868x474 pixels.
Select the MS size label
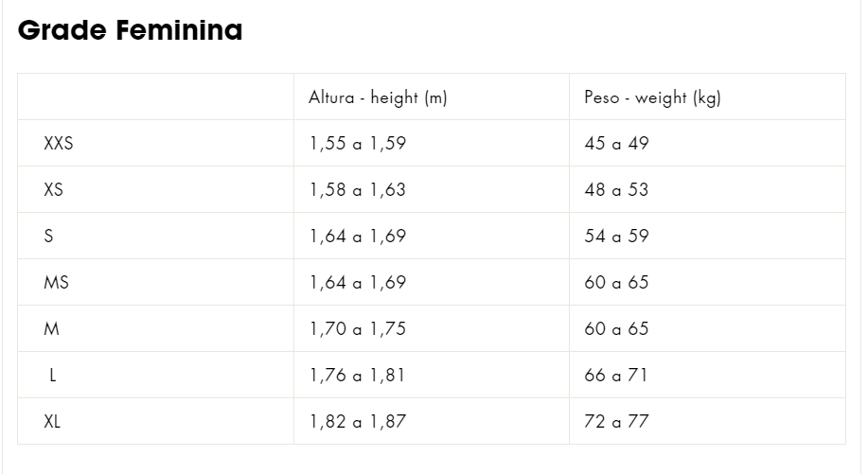click(56, 283)
